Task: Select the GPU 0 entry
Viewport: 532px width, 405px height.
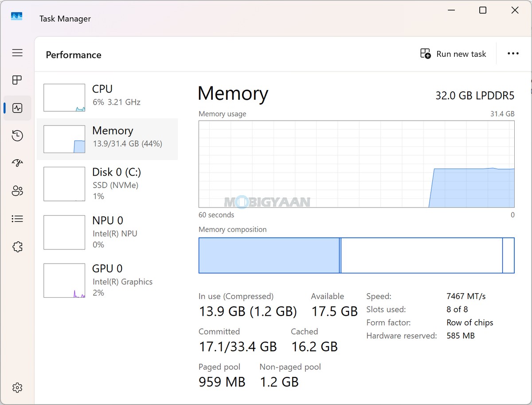Action: [107, 280]
